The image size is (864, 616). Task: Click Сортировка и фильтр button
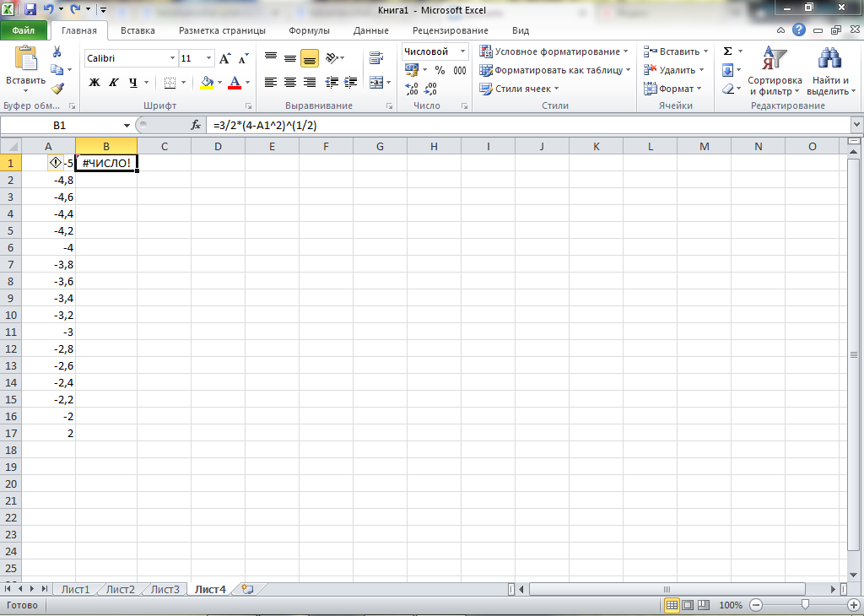[x=775, y=71]
